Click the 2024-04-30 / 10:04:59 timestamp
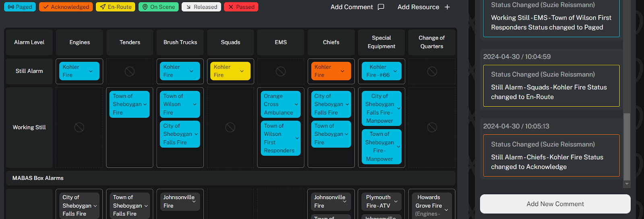 click(517, 57)
